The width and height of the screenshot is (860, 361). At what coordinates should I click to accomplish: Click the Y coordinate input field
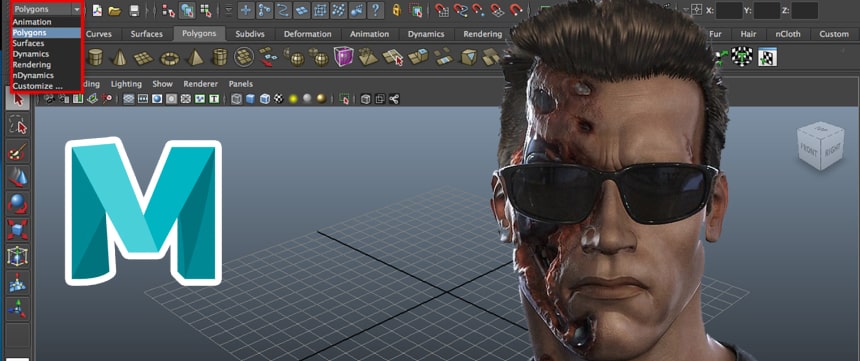(x=767, y=10)
